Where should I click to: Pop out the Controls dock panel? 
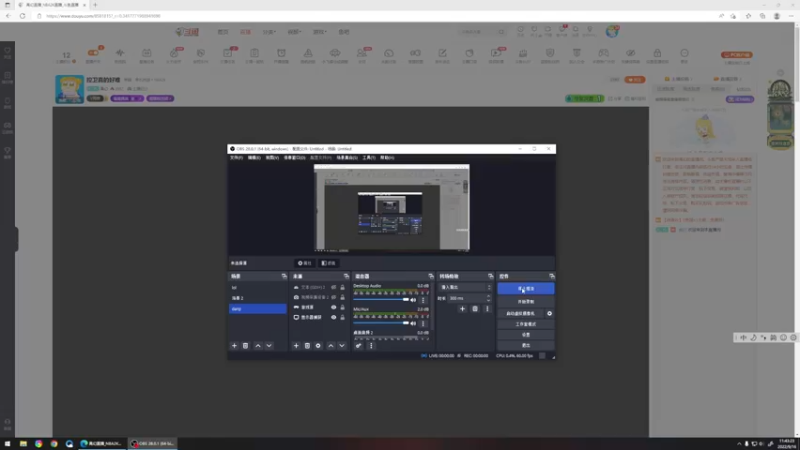(x=552, y=276)
